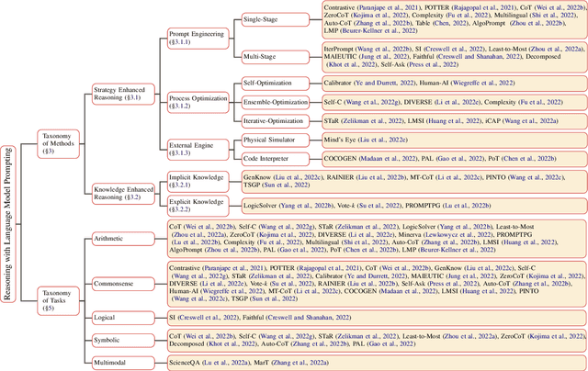
Task: Click the Multi-Stage node
Action: coord(265,56)
